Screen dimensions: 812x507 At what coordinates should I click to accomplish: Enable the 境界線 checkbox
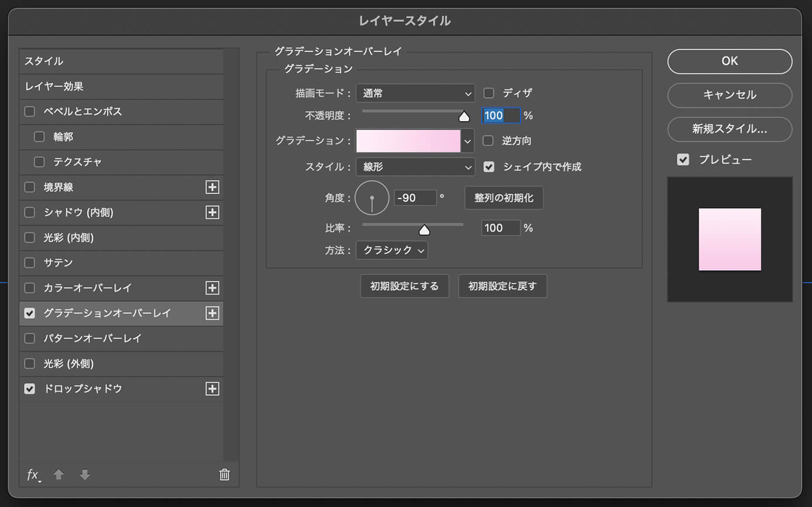(30, 187)
